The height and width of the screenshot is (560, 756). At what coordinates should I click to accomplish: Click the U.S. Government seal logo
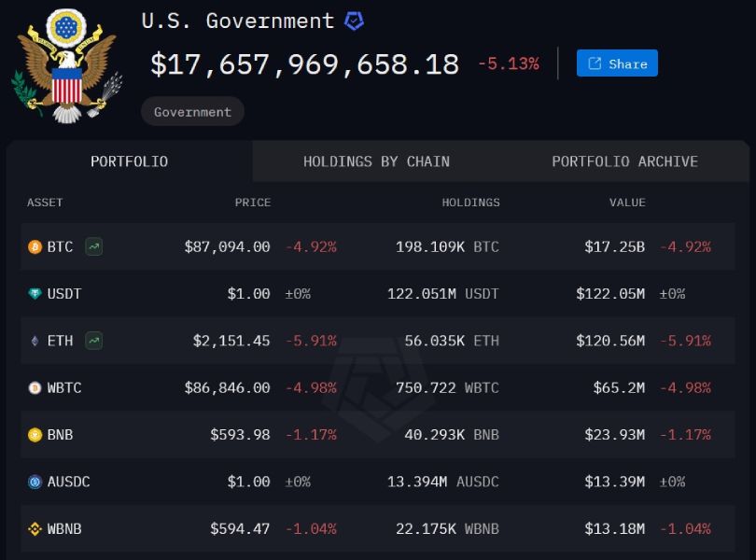[65, 65]
